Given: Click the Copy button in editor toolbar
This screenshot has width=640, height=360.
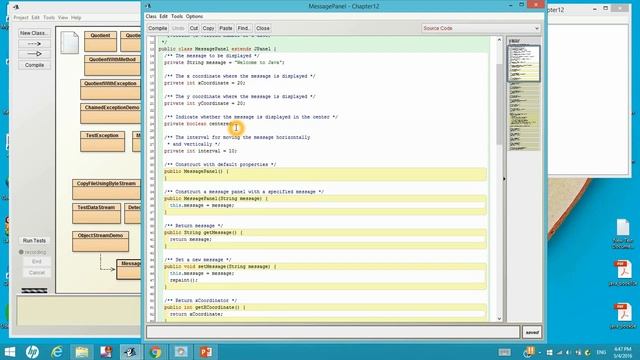Looking at the screenshot, I should click(208, 28).
